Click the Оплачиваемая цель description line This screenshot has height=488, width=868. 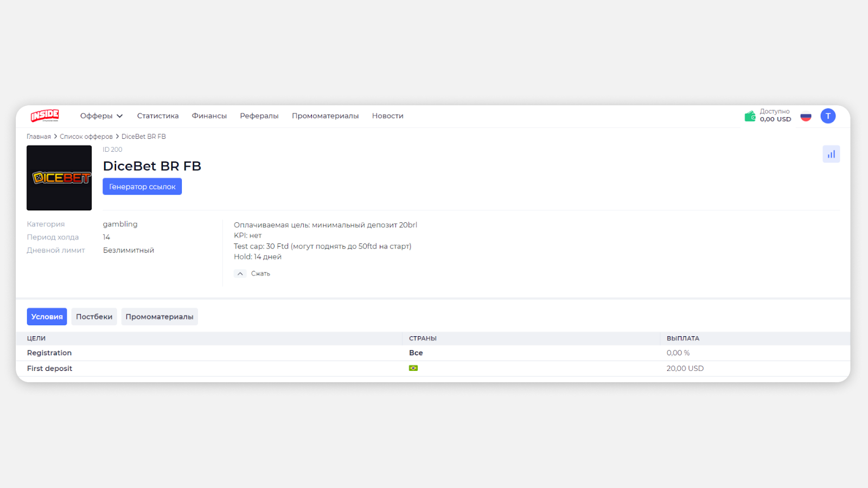click(x=325, y=225)
